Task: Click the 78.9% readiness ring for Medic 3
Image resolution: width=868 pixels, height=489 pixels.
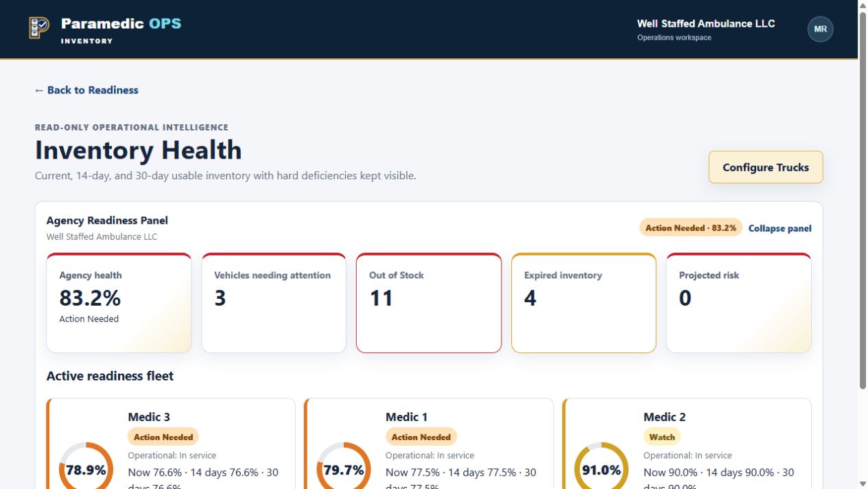Action: tap(86, 469)
